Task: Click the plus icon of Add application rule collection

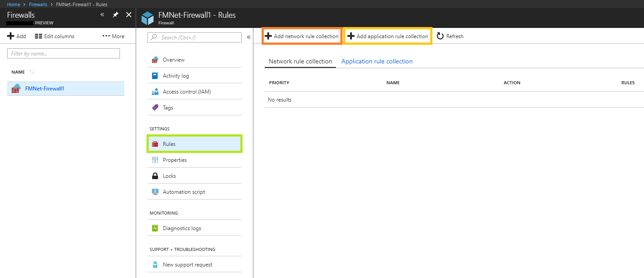Action: (351, 36)
